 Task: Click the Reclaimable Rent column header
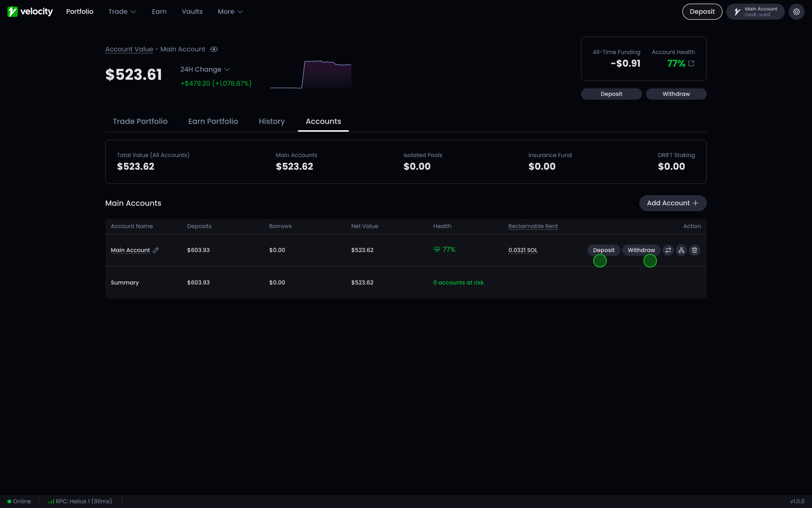(x=533, y=226)
